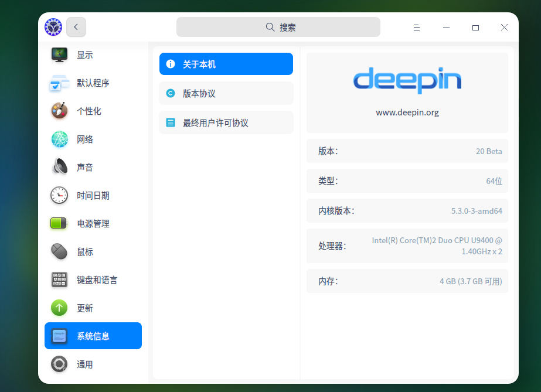Screen dimensions: 541x392
Task: Open End User License Agreement (最终用户许可协议)
Action: [226, 122]
